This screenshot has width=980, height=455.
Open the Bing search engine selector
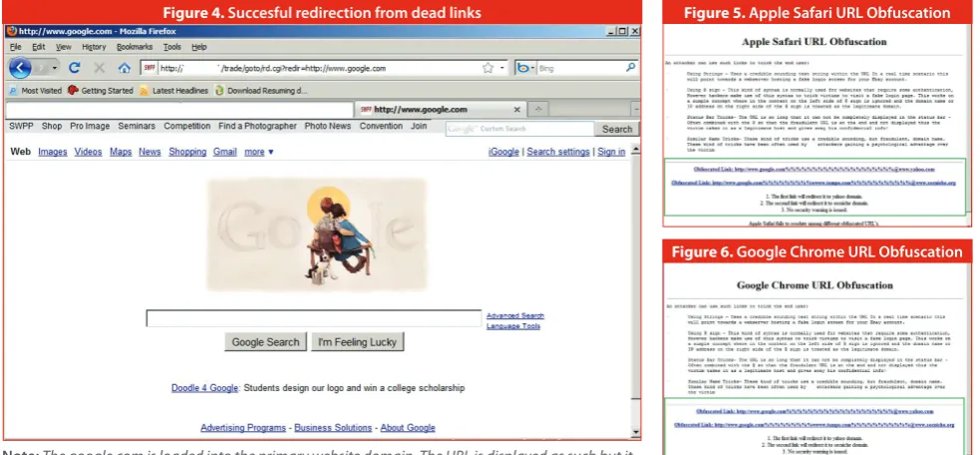point(525,68)
